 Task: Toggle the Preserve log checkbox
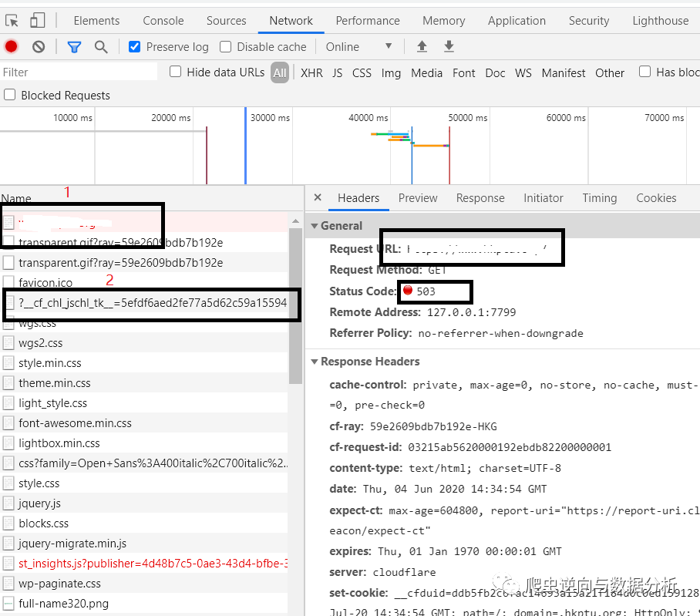(134, 47)
